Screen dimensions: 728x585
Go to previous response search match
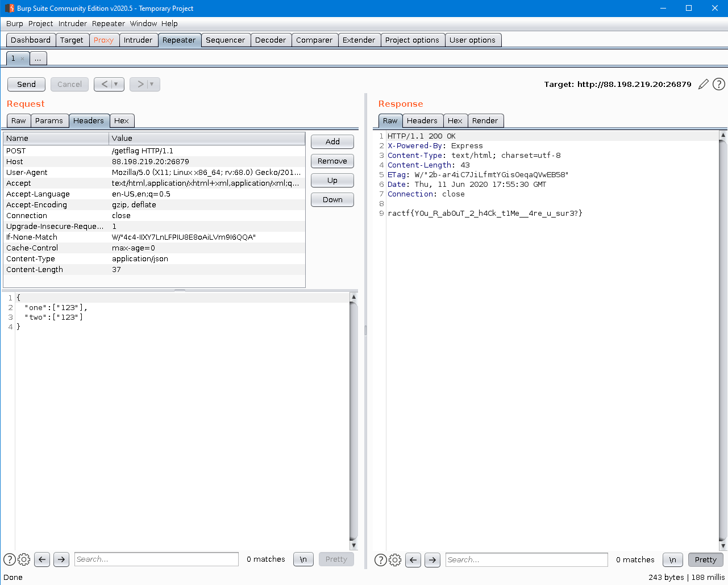click(413, 560)
